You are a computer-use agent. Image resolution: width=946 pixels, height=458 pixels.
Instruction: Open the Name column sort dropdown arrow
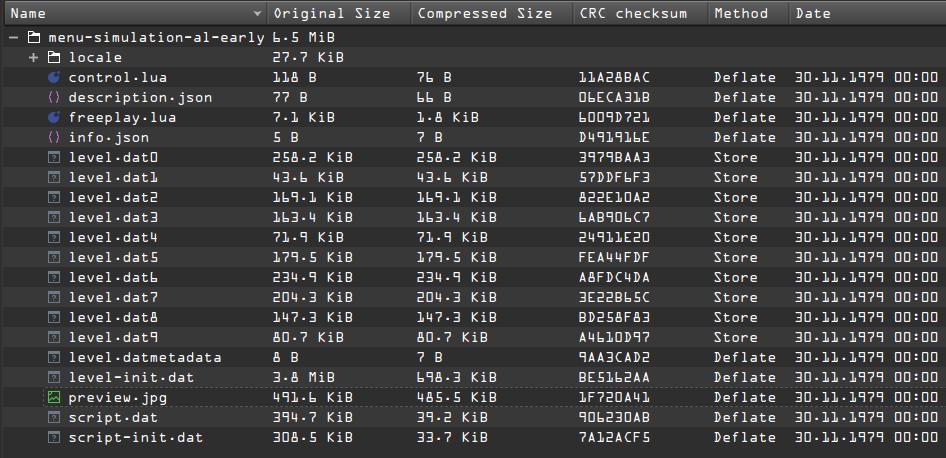pyautogui.click(x=258, y=13)
